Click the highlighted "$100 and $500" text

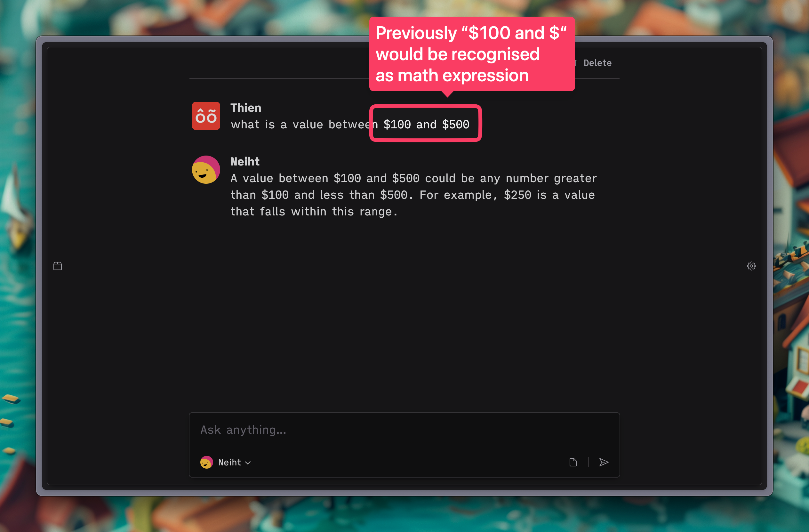tap(426, 125)
